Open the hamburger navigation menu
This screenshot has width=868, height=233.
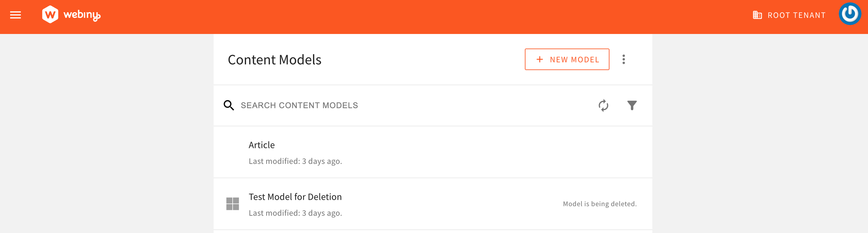[15, 15]
